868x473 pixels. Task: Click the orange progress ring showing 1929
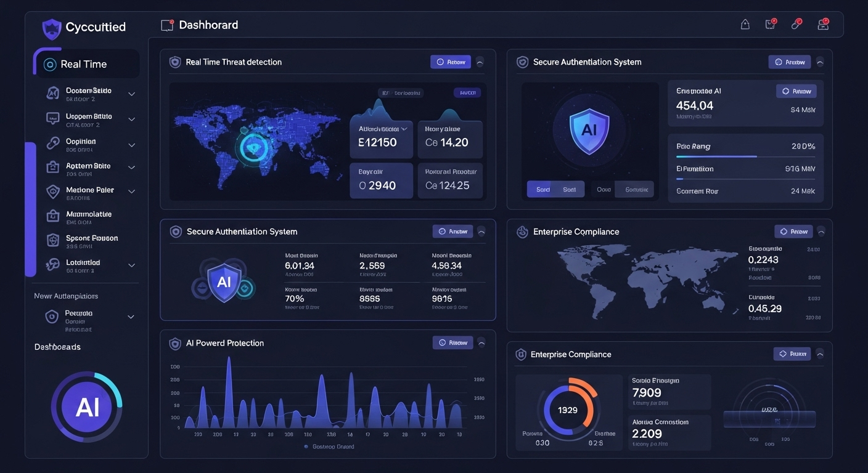coord(567,410)
